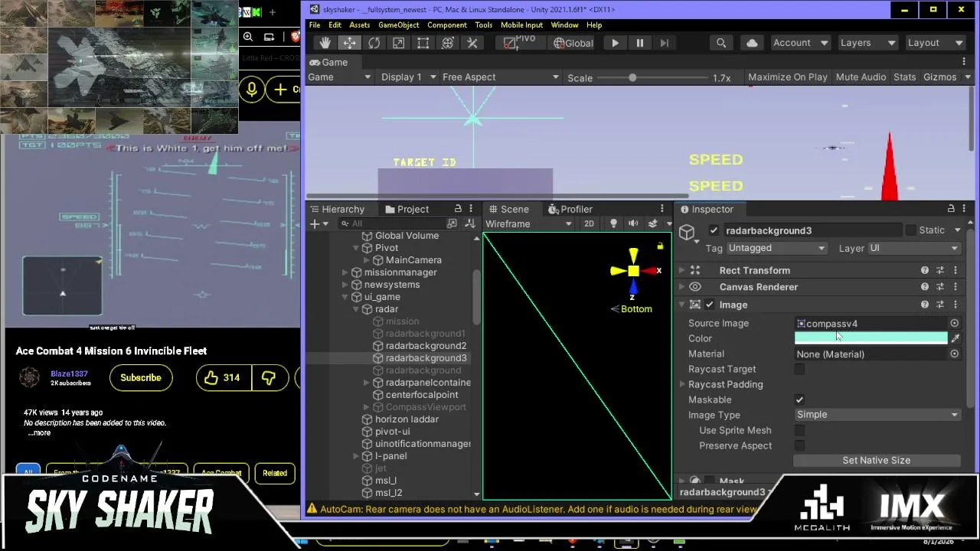980x551 pixels.
Task: Select the Scale tool
Action: 398,43
